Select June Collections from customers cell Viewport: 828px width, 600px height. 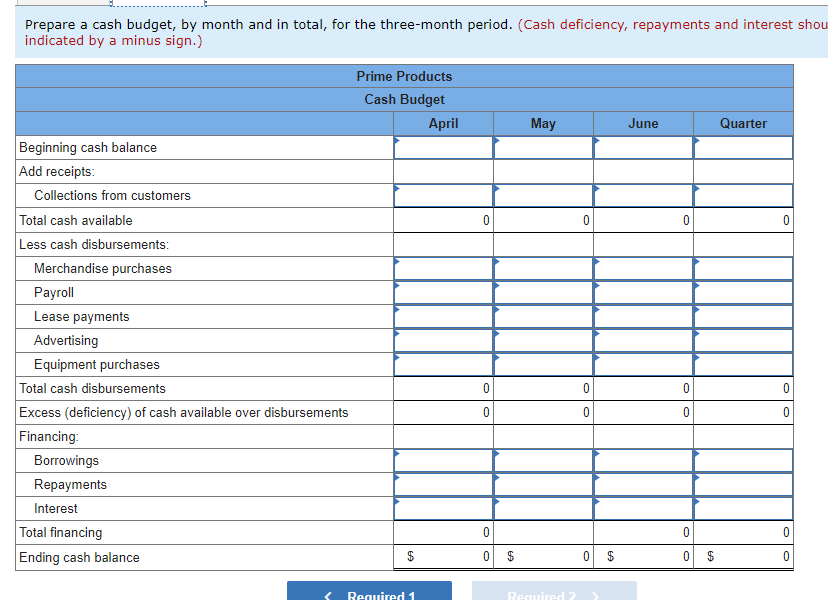pos(643,195)
